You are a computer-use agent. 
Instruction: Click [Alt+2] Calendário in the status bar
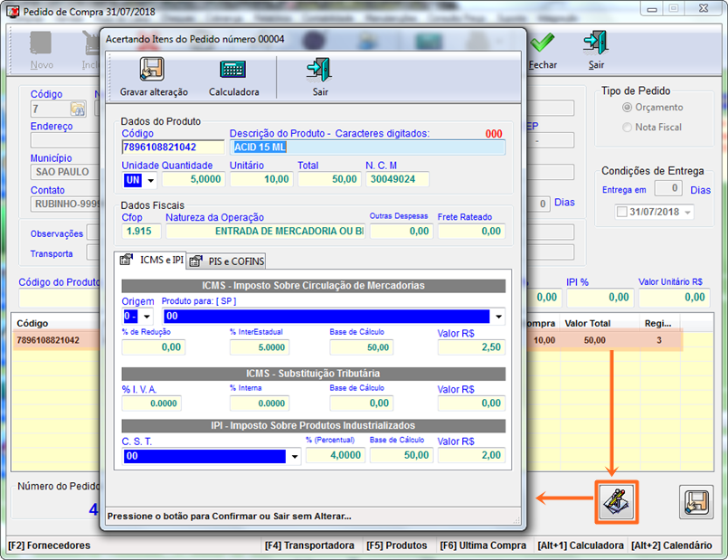(671, 546)
